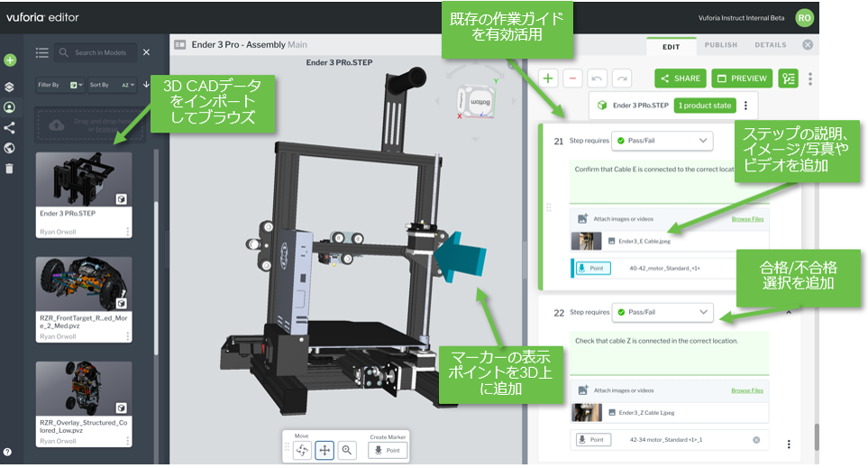Switch to the DETAILS tab

[771, 45]
